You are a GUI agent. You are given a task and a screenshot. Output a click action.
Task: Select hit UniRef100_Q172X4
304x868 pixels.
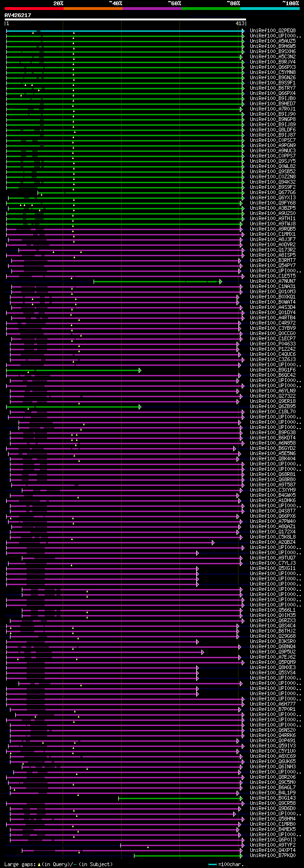tap(273, 532)
